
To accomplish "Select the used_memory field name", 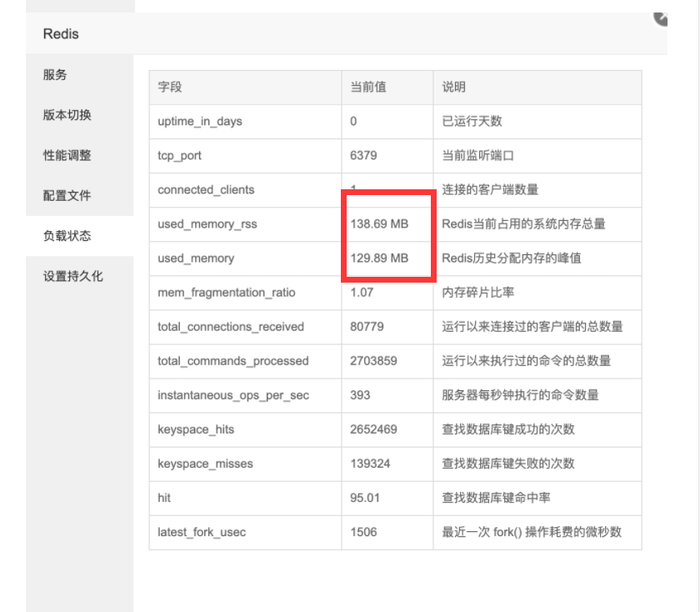I will (196, 258).
